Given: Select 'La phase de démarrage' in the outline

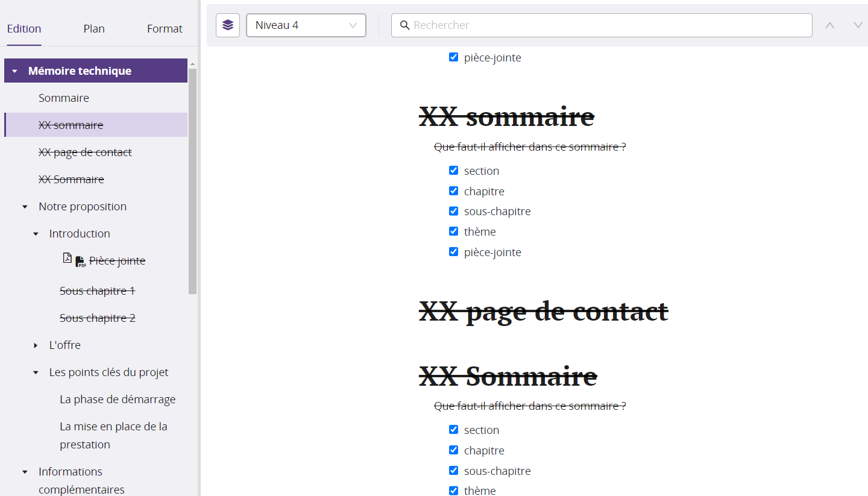Looking at the screenshot, I should point(118,400).
